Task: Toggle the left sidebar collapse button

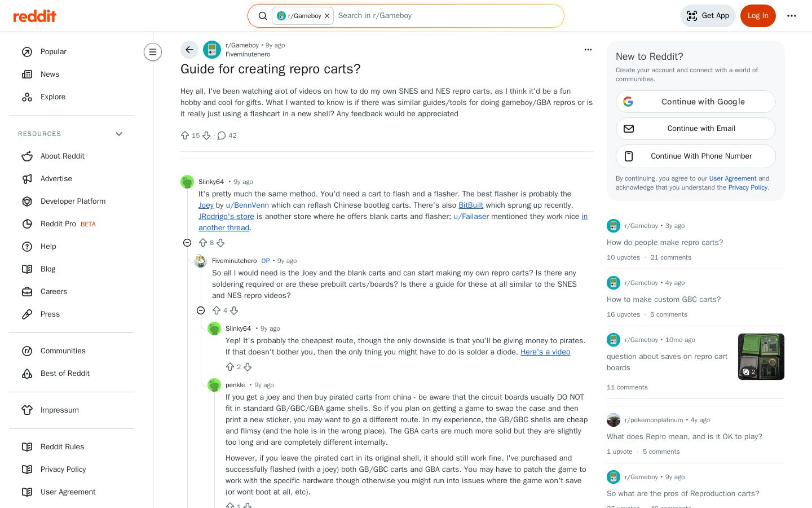Action: pyautogui.click(x=153, y=52)
